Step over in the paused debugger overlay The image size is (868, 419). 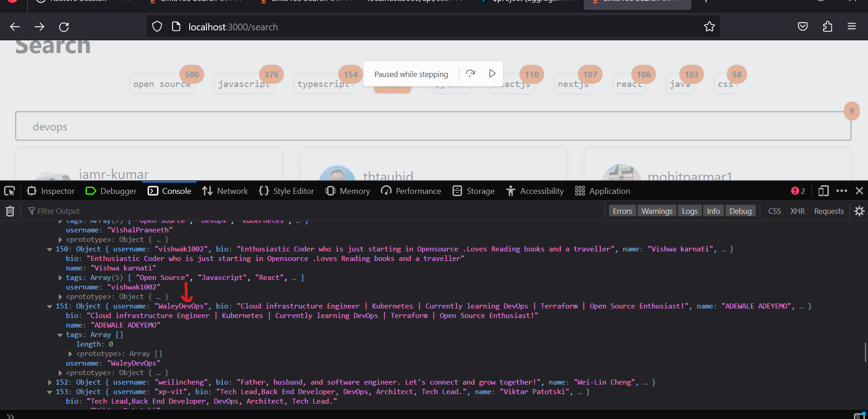click(470, 73)
